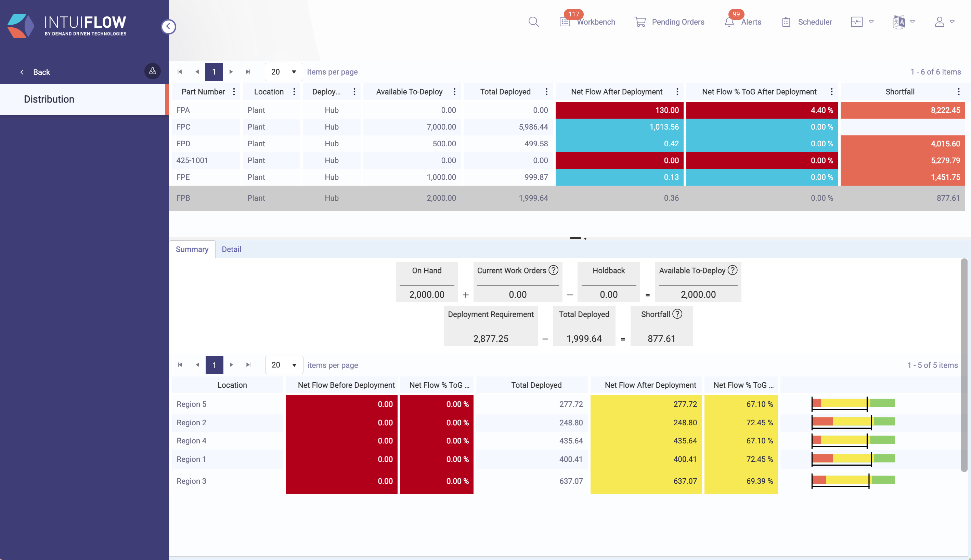971x560 pixels.
Task: Open the items per page dropdown
Action: tap(284, 72)
